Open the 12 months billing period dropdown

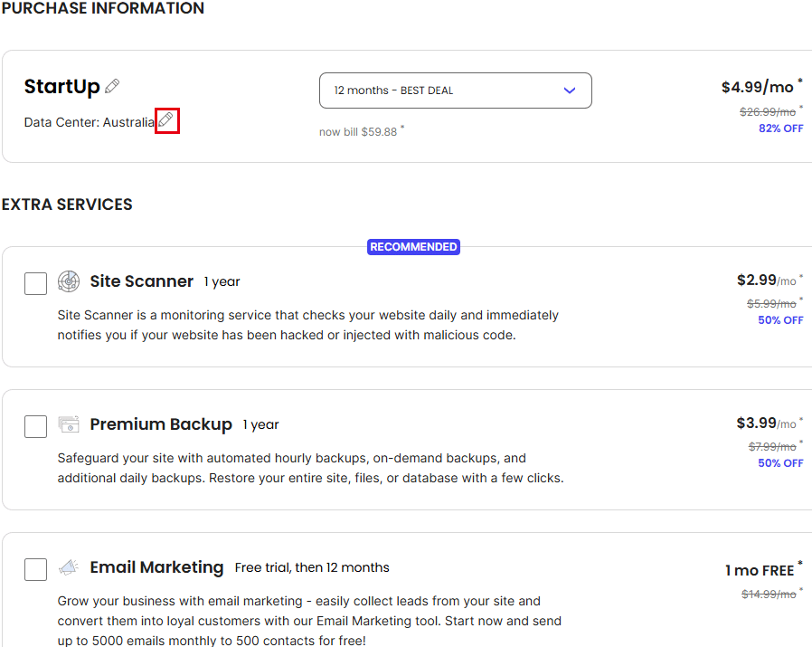(455, 90)
